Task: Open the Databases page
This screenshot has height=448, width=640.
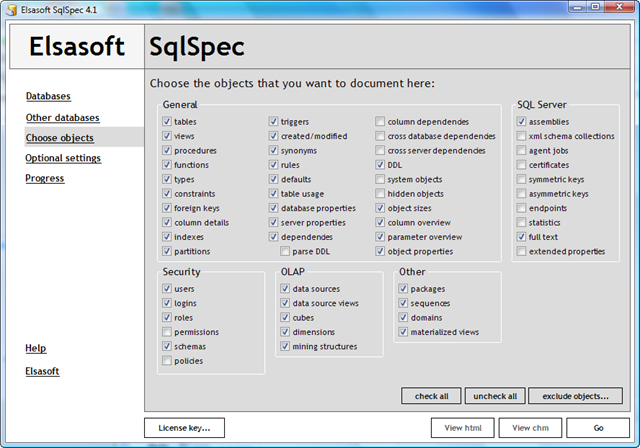Action: pyautogui.click(x=48, y=96)
